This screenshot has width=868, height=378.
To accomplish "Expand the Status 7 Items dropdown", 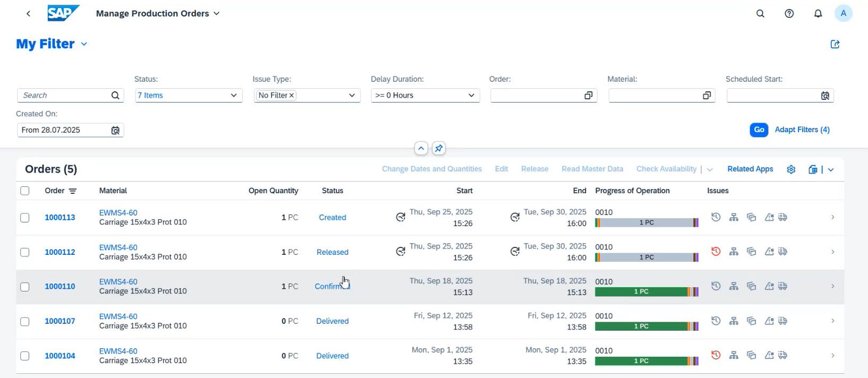I will click(x=234, y=96).
